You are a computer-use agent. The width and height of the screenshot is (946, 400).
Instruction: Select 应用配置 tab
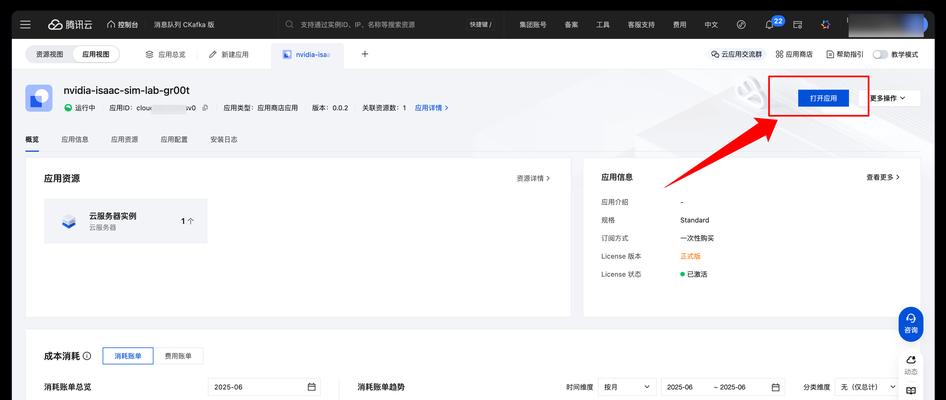coord(174,139)
